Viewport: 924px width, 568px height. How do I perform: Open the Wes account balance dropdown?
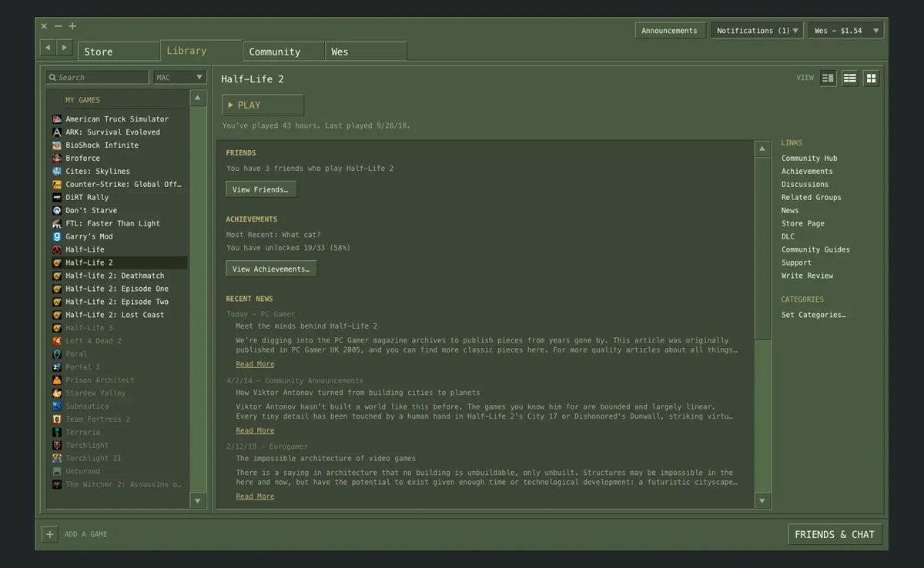click(845, 31)
